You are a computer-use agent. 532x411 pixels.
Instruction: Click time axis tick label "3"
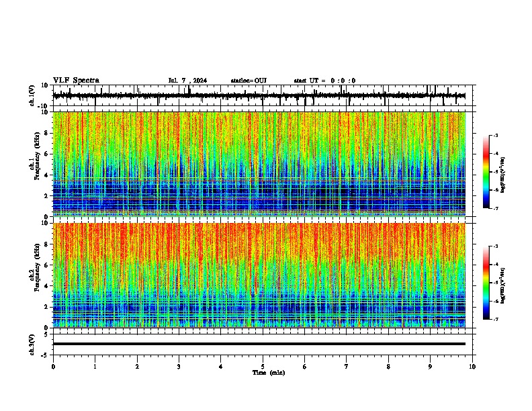[179, 367]
